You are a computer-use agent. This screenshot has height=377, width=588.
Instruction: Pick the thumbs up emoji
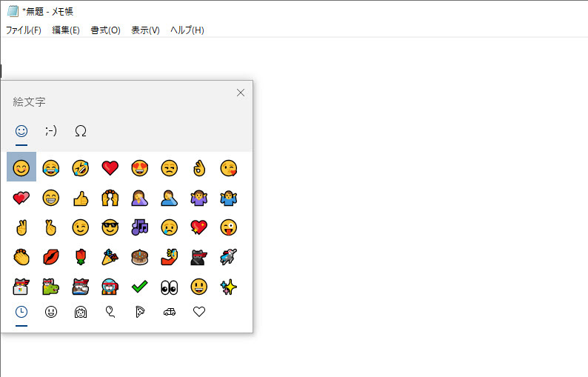(80, 198)
